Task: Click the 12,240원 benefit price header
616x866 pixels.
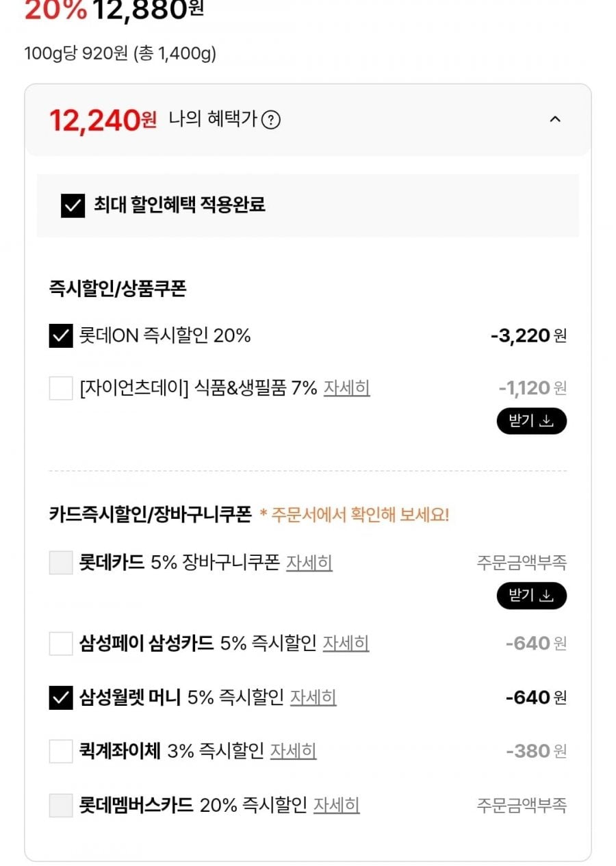Action: [x=103, y=120]
